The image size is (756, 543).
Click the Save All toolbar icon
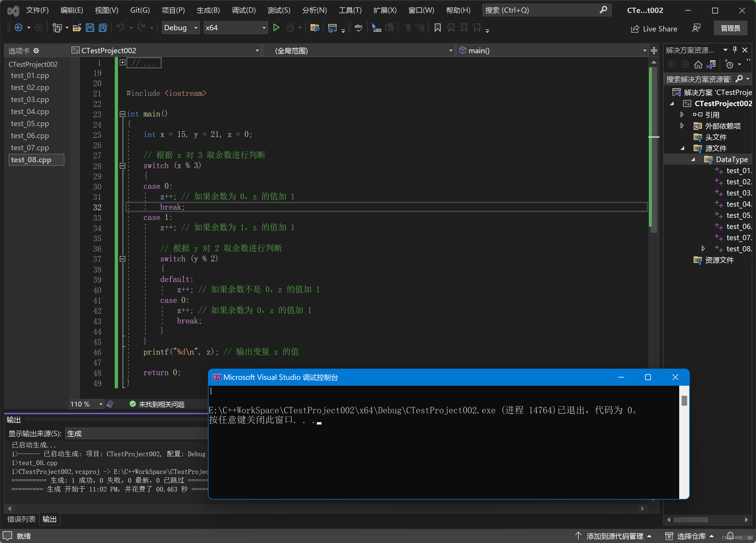click(x=103, y=28)
